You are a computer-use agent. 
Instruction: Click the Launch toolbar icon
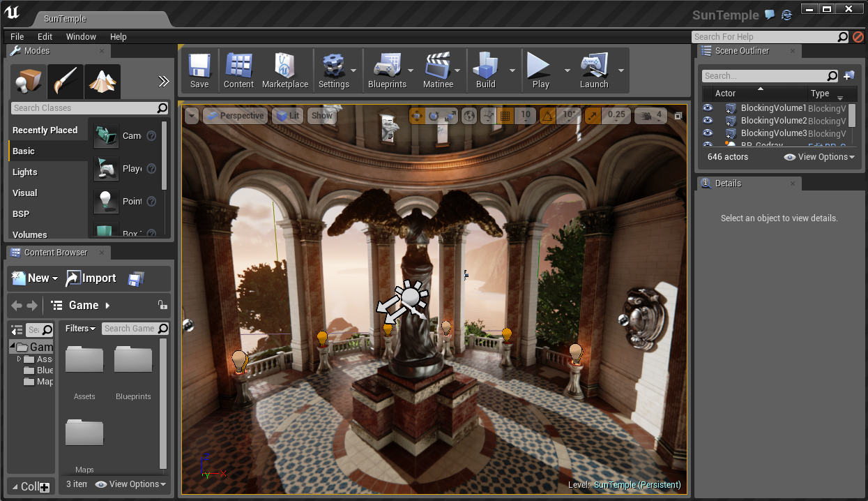point(594,70)
